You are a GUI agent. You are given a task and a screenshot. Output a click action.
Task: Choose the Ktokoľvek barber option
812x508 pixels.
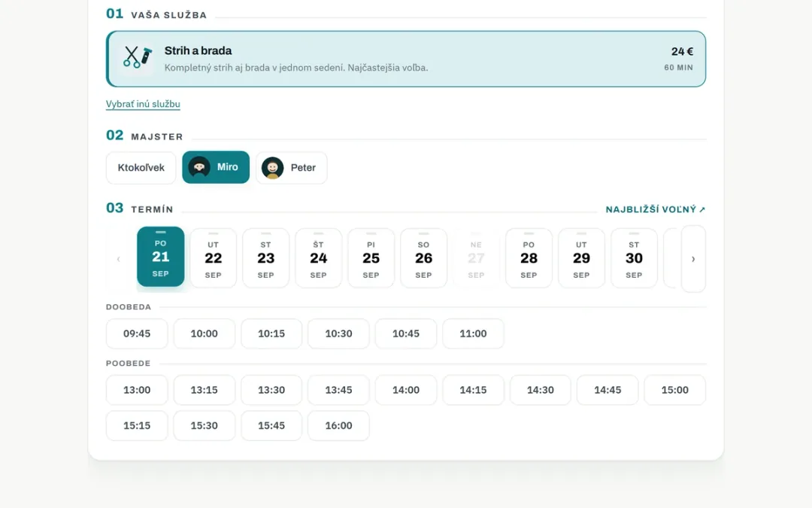(141, 167)
